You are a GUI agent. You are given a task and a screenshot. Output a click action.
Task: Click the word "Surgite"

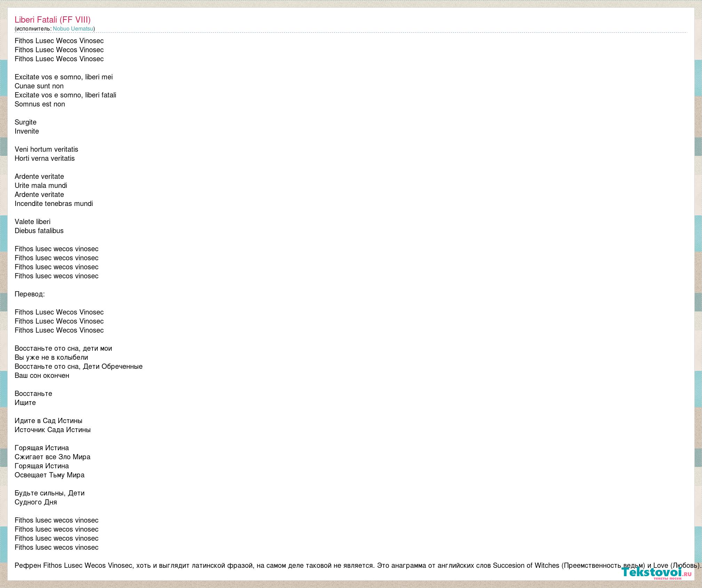click(25, 122)
